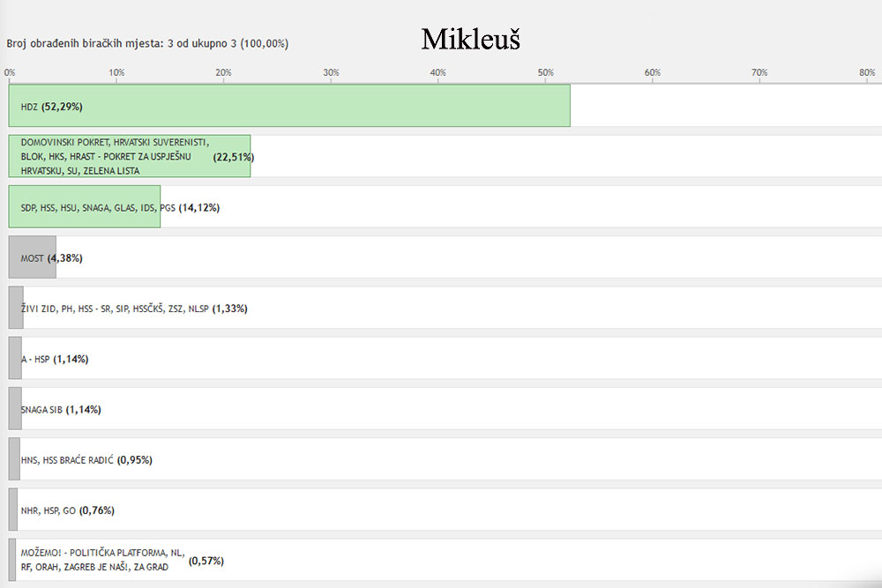Select the Domovinski pokret coalition bar
Screen dimensions: 882x588
pyautogui.click(x=130, y=156)
